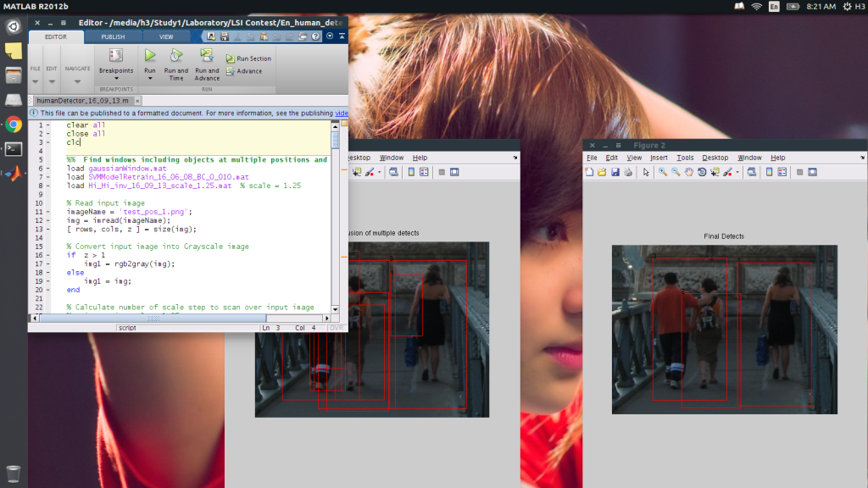Click editor horizontal scrollbar right arrow
The width and height of the screenshot is (868, 488).
coord(326,319)
